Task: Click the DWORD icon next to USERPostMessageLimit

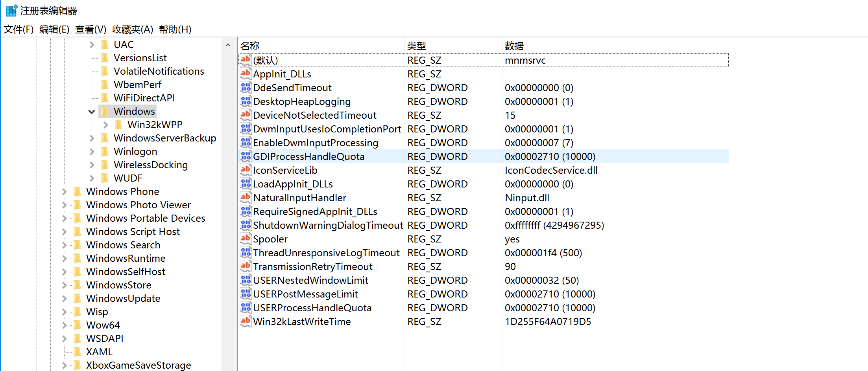Action: pos(246,294)
